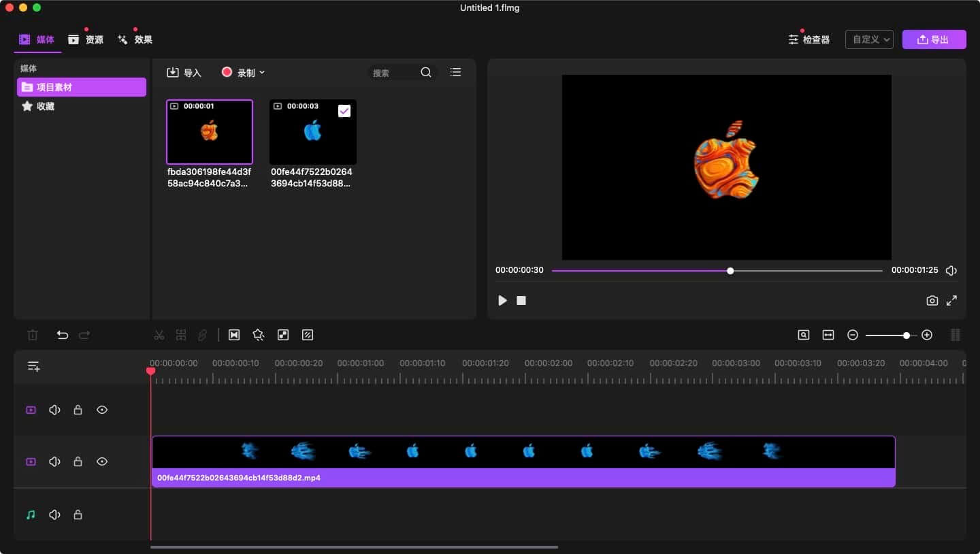Toggle the checkmark on the blue apple clip

344,111
